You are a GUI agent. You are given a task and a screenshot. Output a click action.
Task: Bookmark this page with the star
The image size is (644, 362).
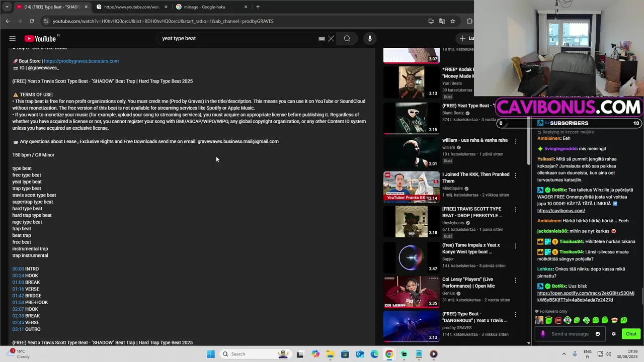click(453, 21)
